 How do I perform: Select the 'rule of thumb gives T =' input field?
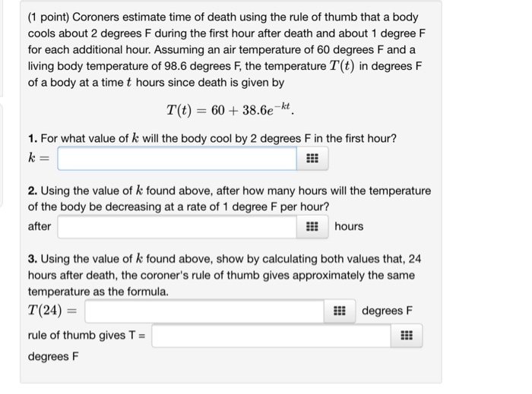(274, 335)
